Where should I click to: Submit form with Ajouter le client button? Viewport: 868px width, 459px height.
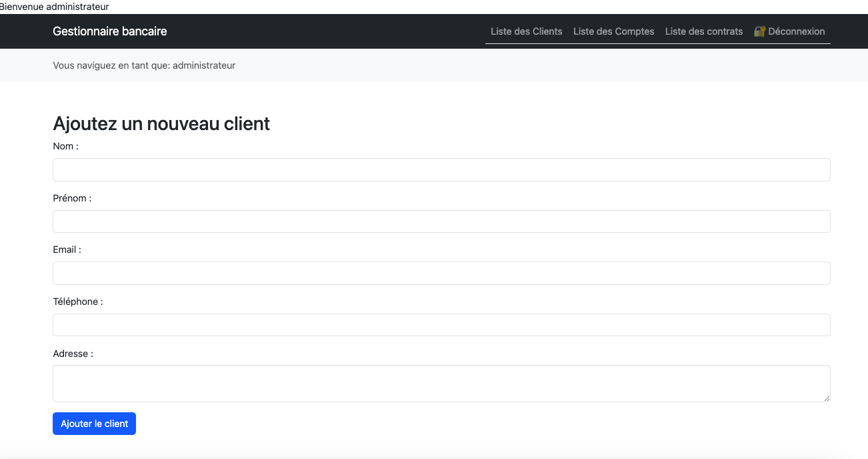coord(94,424)
